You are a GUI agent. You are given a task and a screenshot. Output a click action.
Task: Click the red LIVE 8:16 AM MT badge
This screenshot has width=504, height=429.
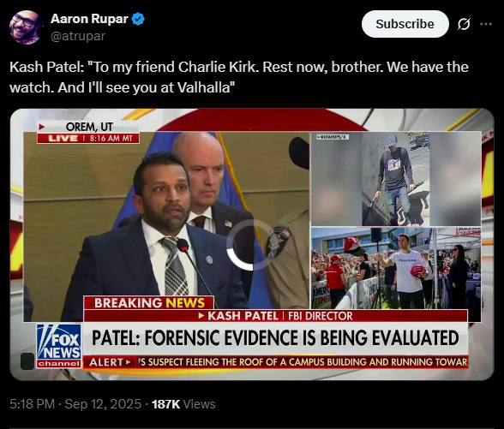pyautogui.click(x=88, y=139)
